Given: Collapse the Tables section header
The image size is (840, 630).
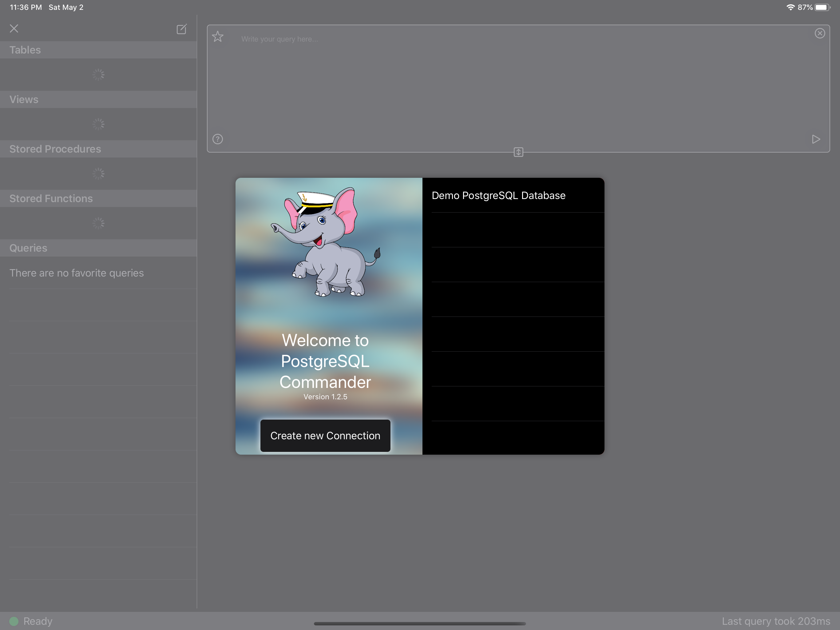Looking at the screenshot, I should pyautogui.click(x=25, y=50).
